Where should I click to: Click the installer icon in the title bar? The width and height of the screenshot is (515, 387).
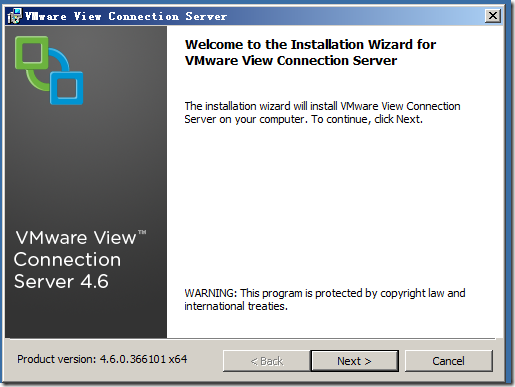(14, 16)
